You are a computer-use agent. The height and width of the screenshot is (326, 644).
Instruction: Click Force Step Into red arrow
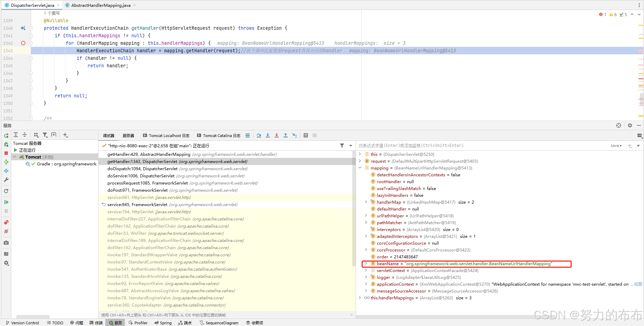coord(277,135)
